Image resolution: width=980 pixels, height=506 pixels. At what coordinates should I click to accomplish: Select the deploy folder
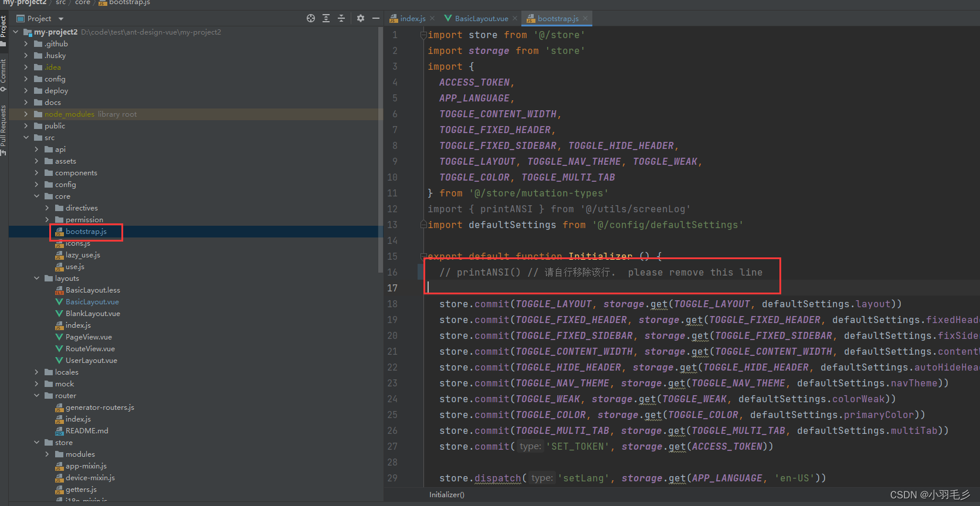(x=56, y=91)
